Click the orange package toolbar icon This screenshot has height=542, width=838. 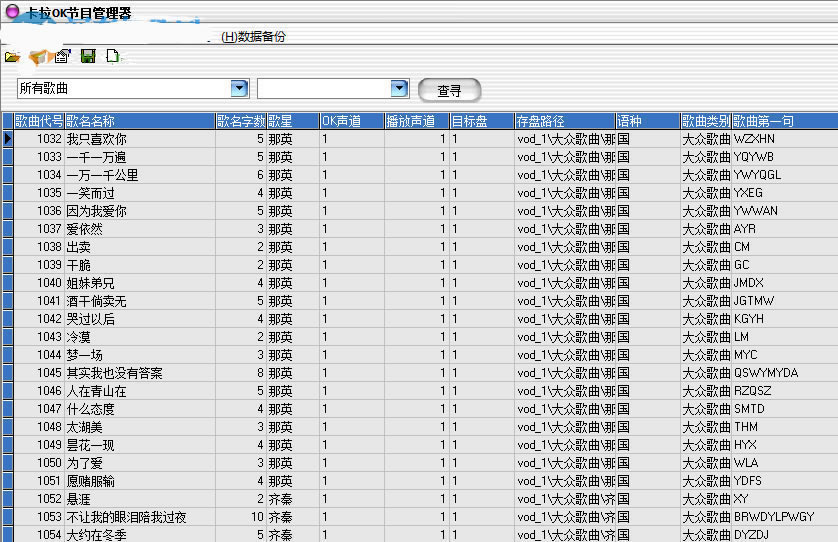tap(38, 57)
